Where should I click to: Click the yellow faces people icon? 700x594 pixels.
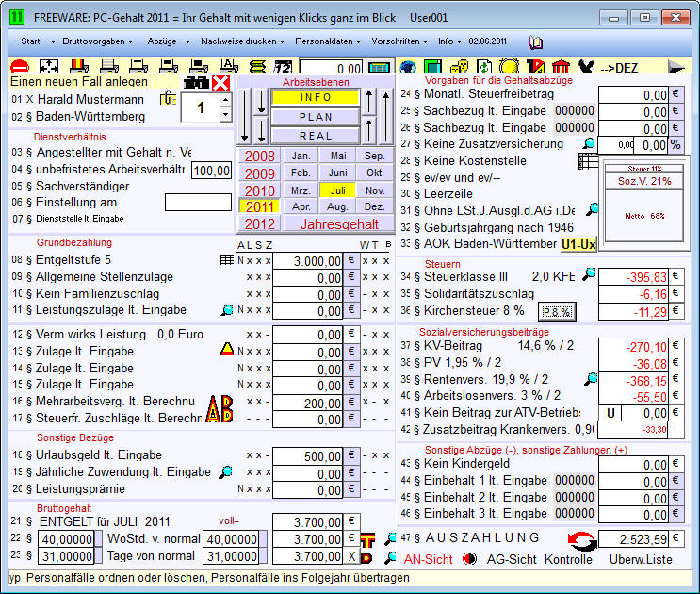pyautogui.click(x=459, y=67)
